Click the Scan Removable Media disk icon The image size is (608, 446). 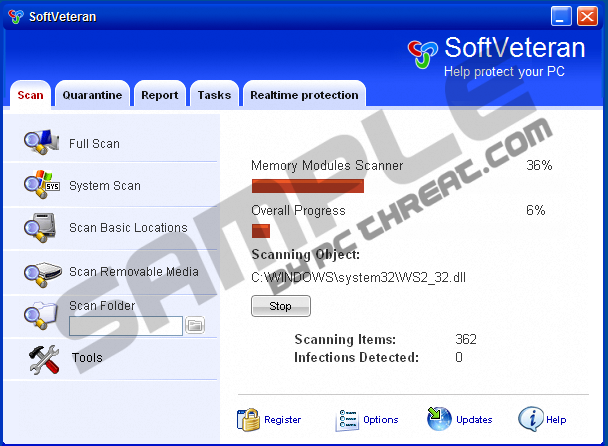point(43,274)
